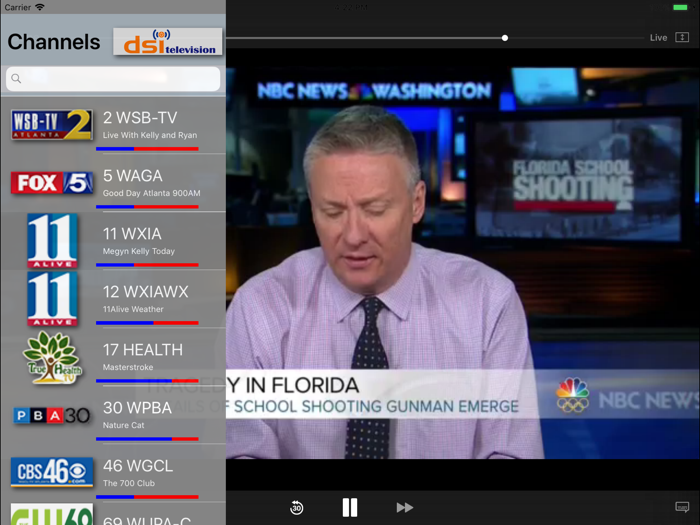700x525 pixels.
Task: Pause the video
Action: 350,508
